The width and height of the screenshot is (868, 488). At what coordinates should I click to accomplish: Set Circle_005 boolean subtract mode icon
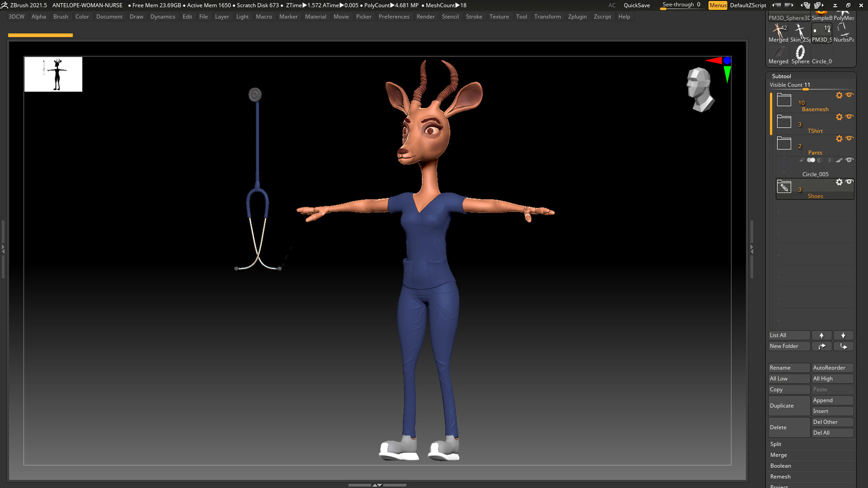click(x=820, y=160)
